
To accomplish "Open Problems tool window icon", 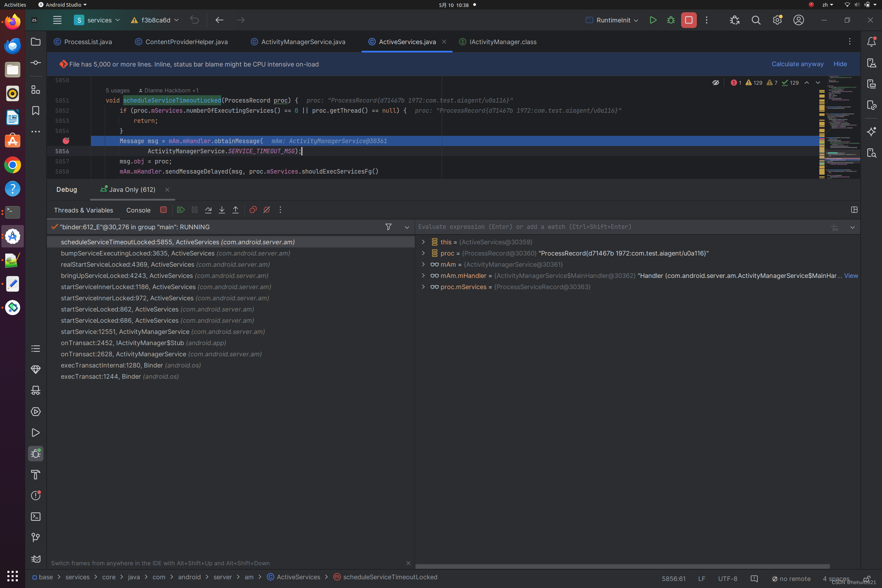I will pos(36,496).
